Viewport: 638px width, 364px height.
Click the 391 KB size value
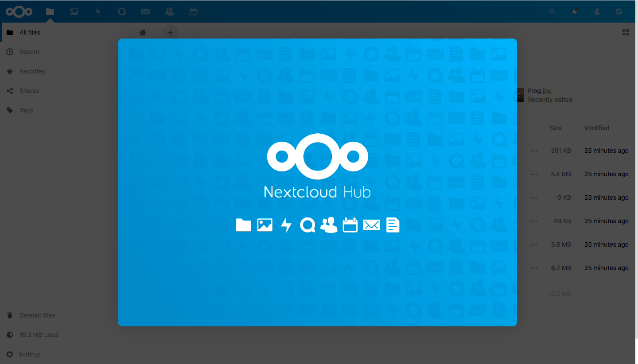(x=561, y=151)
